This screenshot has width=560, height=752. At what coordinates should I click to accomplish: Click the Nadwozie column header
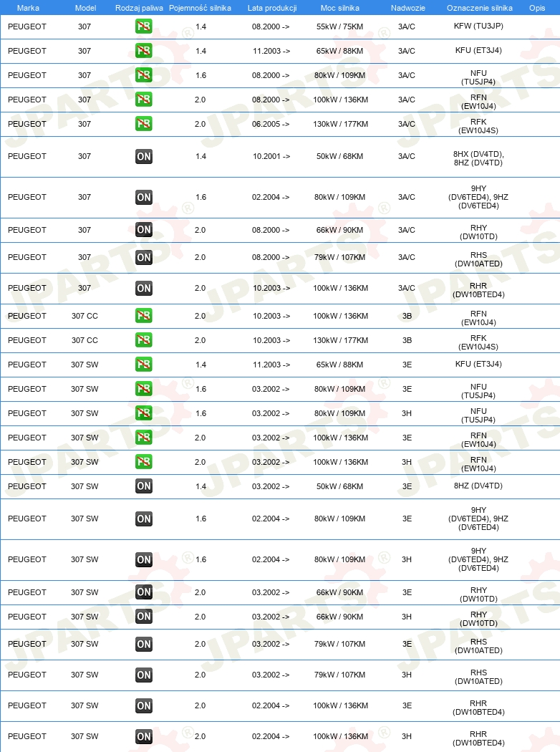[x=407, y=8]
